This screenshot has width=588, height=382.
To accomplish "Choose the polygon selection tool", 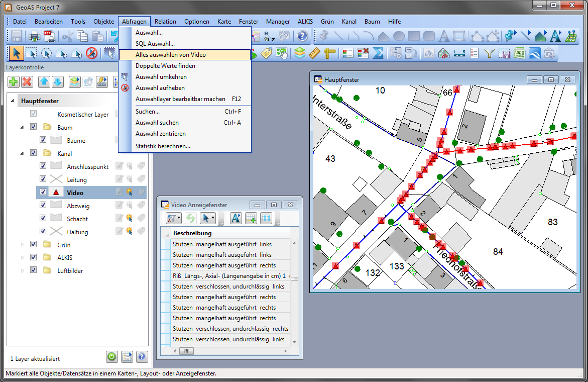I will [x=61, y=53].
